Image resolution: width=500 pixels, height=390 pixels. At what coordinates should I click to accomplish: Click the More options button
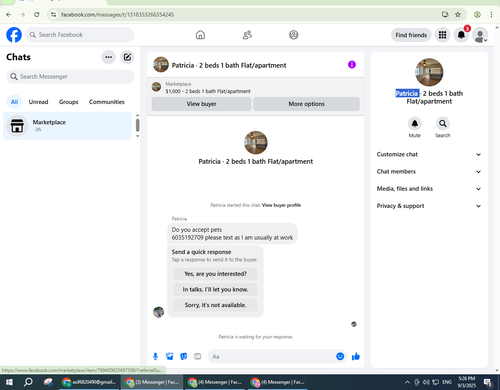306,104
